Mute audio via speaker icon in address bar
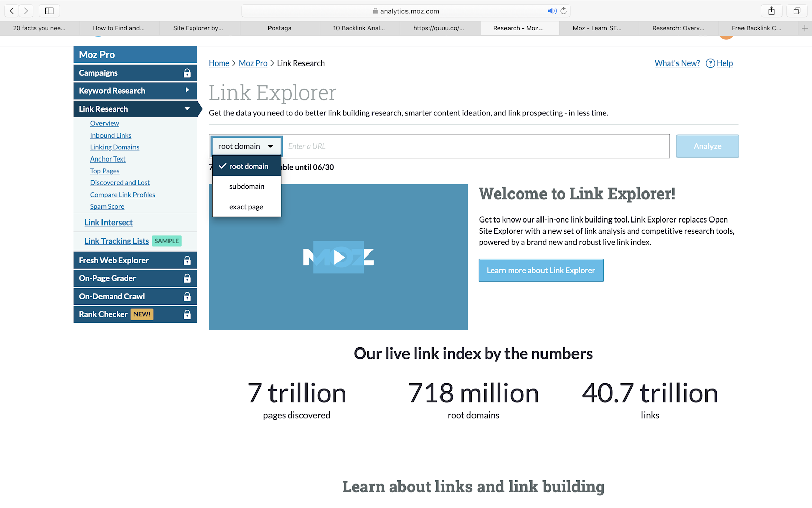Image resolution: width=812 pixels, height=508 pixels. pos(552,11)
